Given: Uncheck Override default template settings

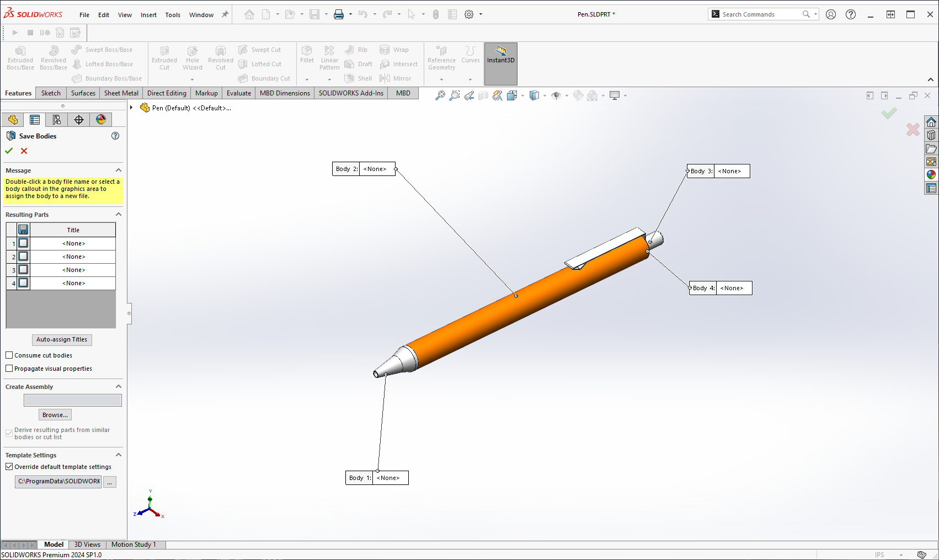Looking at the screenshot, I should coord(9,467).
